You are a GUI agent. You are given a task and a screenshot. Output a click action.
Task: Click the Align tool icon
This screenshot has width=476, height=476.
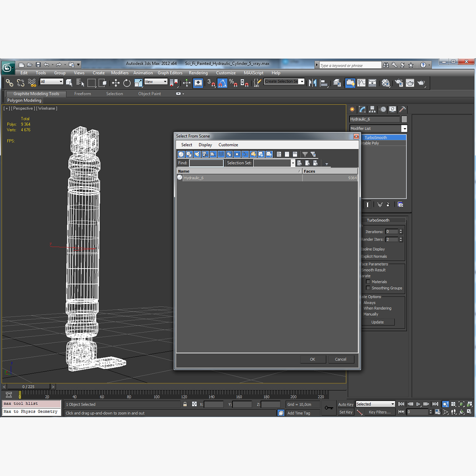pyautogui.click(x=324, y=83)
